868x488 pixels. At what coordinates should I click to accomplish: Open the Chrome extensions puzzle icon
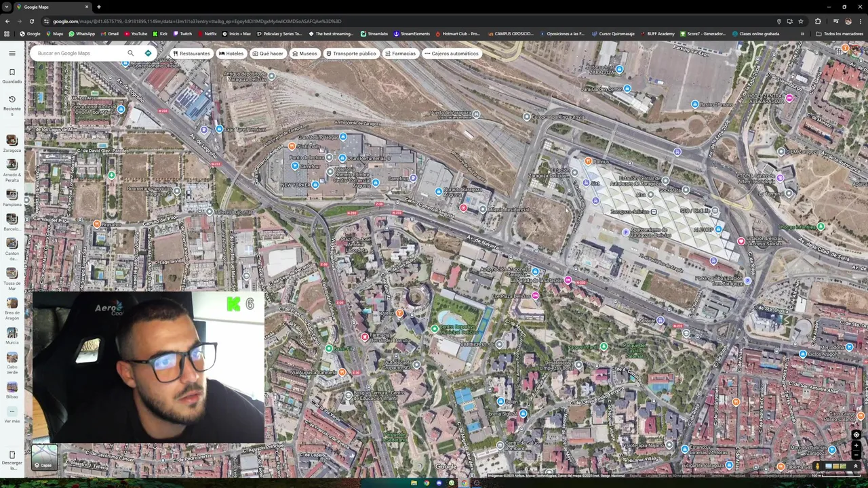click(818, 21)
